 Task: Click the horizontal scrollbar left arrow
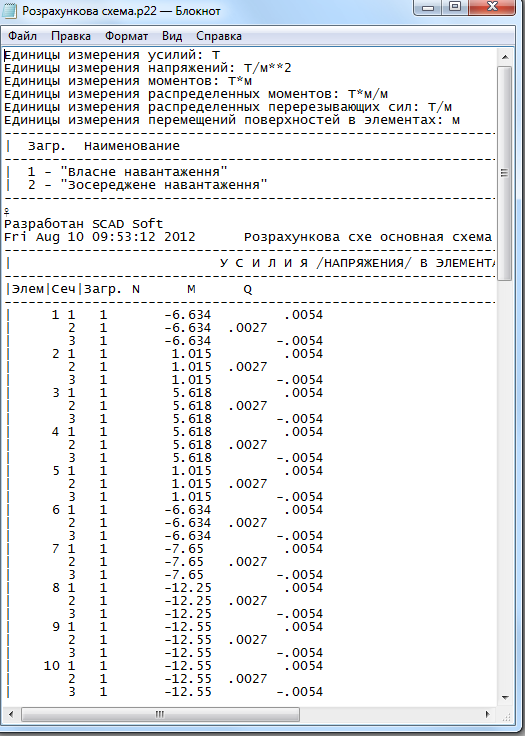[11, 714]
